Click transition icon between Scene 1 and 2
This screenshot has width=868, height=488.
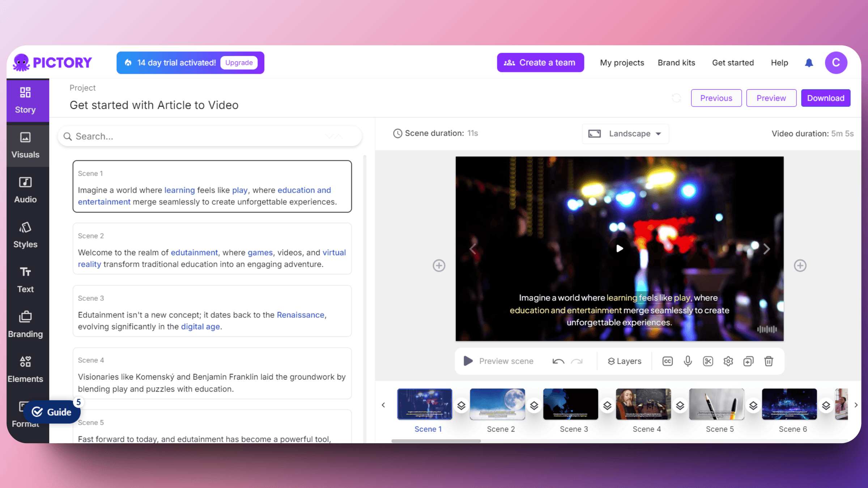pos(461,405)
